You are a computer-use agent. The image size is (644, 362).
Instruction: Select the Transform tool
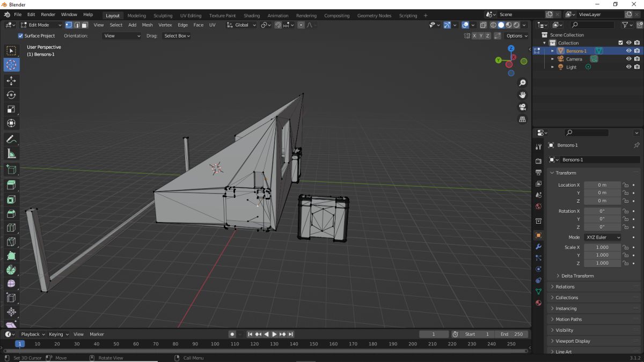(11, 123)
